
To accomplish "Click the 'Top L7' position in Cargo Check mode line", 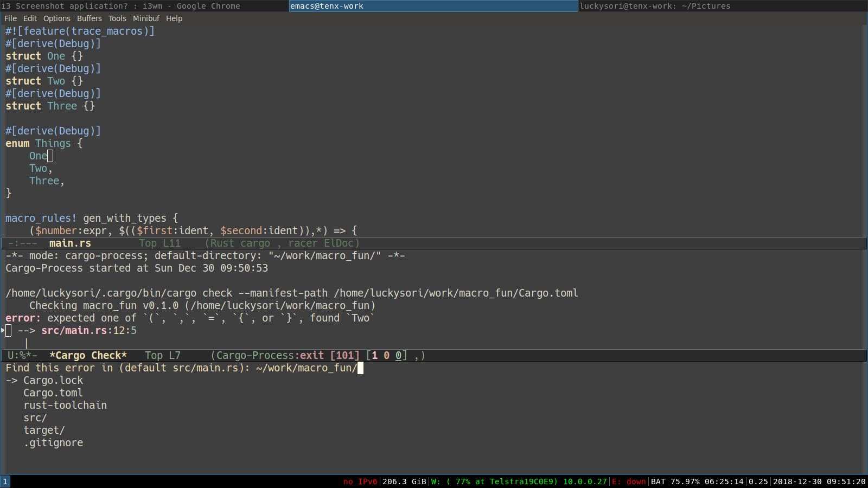I will click(x=163, y=356).
